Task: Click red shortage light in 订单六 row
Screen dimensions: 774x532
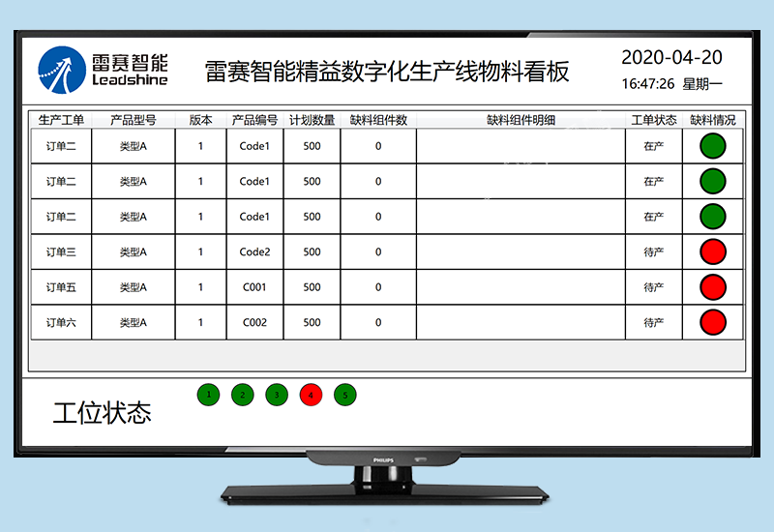Action: tap(712, 322)
